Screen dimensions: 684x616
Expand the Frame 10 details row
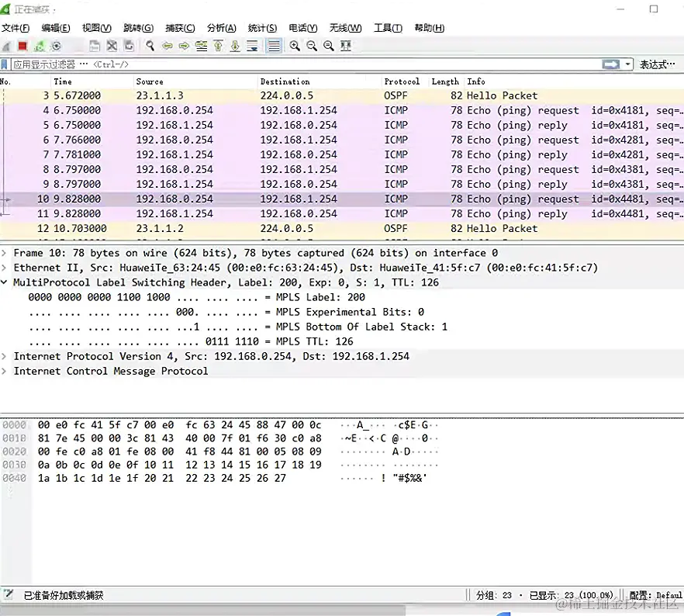[x=4, y=253]
